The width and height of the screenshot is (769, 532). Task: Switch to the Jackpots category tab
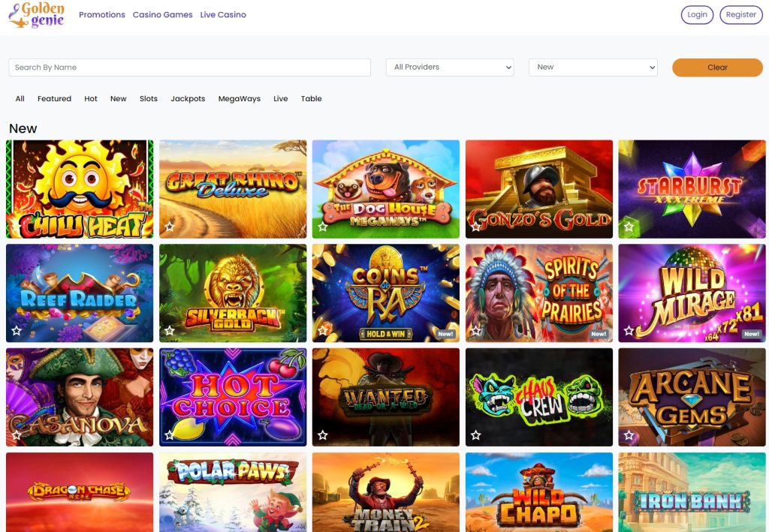[x=188, y=99]
